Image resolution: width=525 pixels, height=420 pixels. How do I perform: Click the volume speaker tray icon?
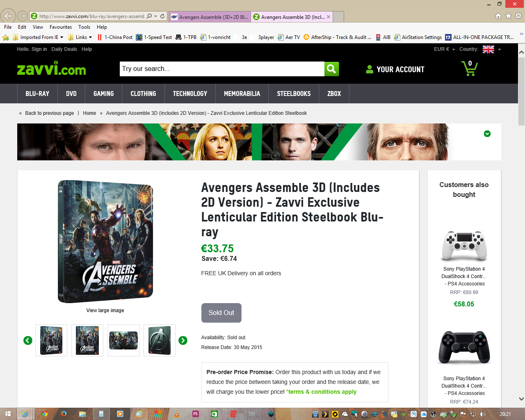coord(483,414)
